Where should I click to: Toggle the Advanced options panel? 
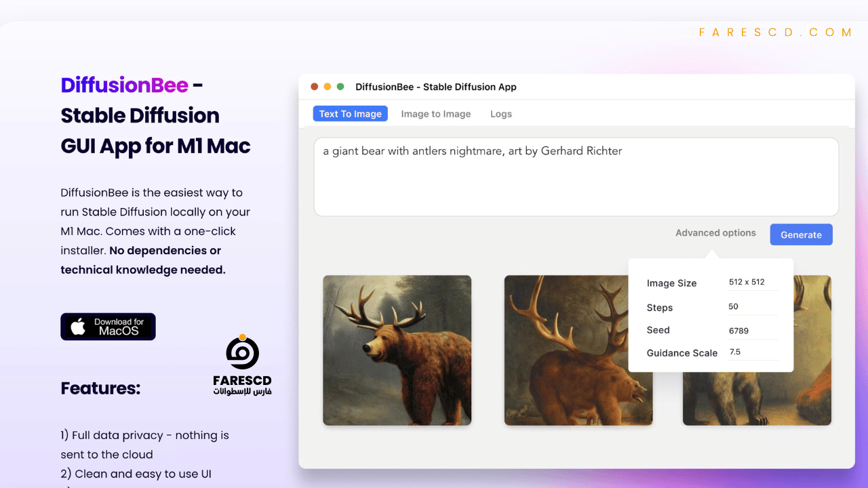[x=715, y=233]
